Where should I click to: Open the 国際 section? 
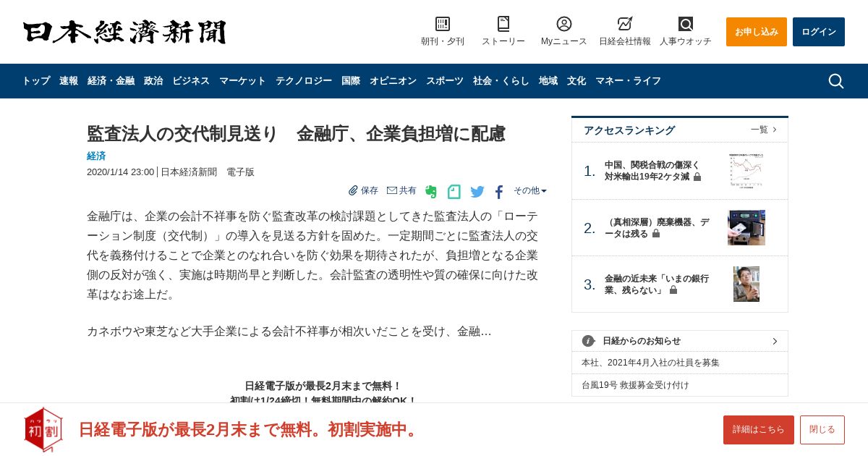(351, 81)
